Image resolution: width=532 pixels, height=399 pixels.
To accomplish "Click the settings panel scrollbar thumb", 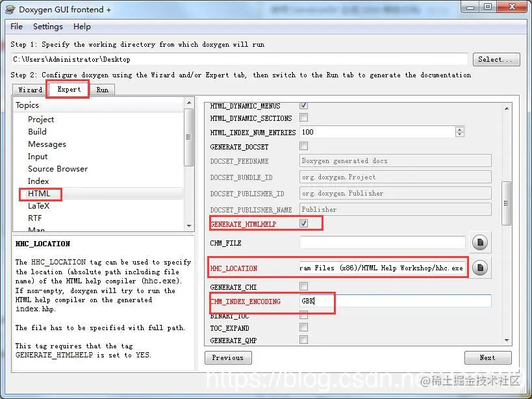I will point(506,203).
